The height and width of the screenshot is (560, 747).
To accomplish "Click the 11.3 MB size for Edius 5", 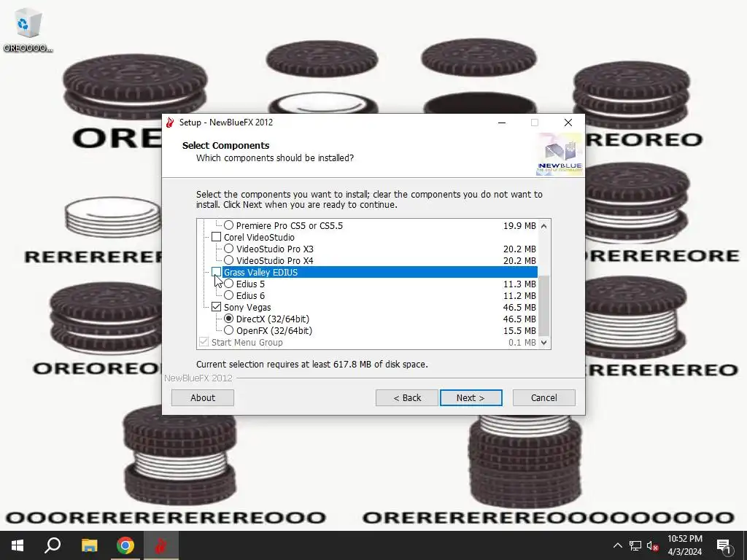I will point(519,284).
